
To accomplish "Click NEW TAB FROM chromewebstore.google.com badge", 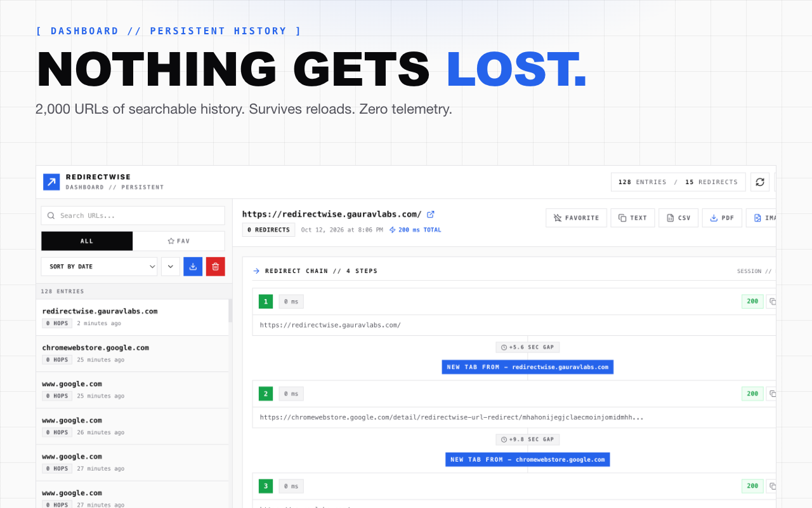I will 528,460.
